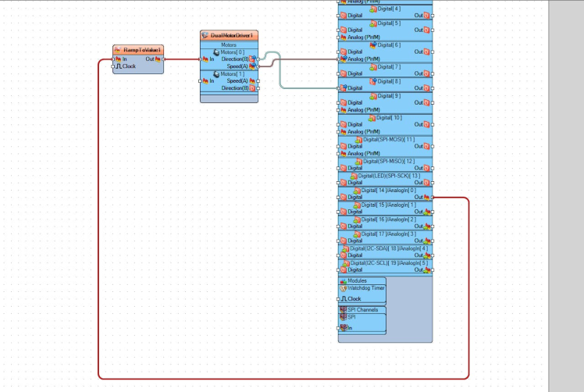Click the Digital(LED)(SPI-SCK)[ 13 ] channel label
This screenshot has height=392, width=584.
tap(389, 176)
